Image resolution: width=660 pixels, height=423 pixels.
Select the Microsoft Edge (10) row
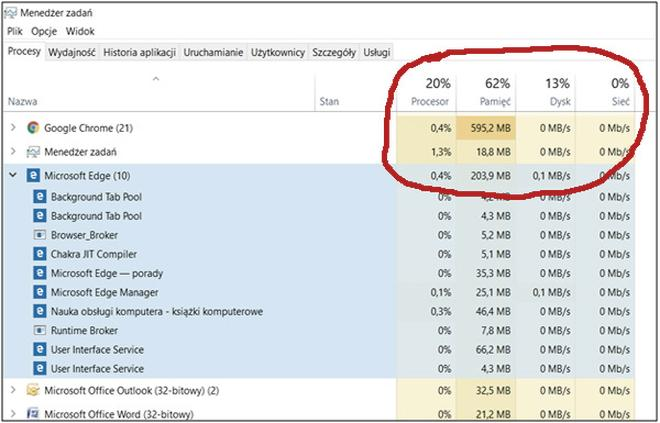pos(319,176)
